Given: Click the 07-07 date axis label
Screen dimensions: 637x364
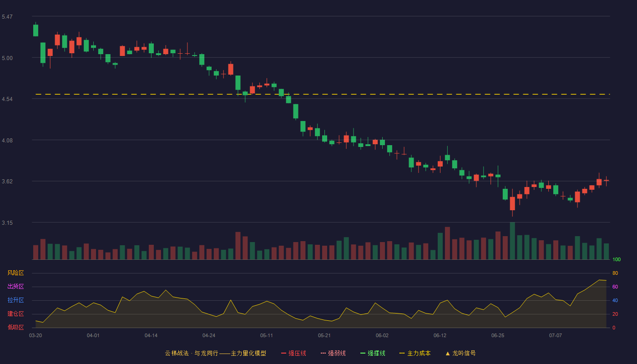Looking at the screenshot, I should (556, 335).
